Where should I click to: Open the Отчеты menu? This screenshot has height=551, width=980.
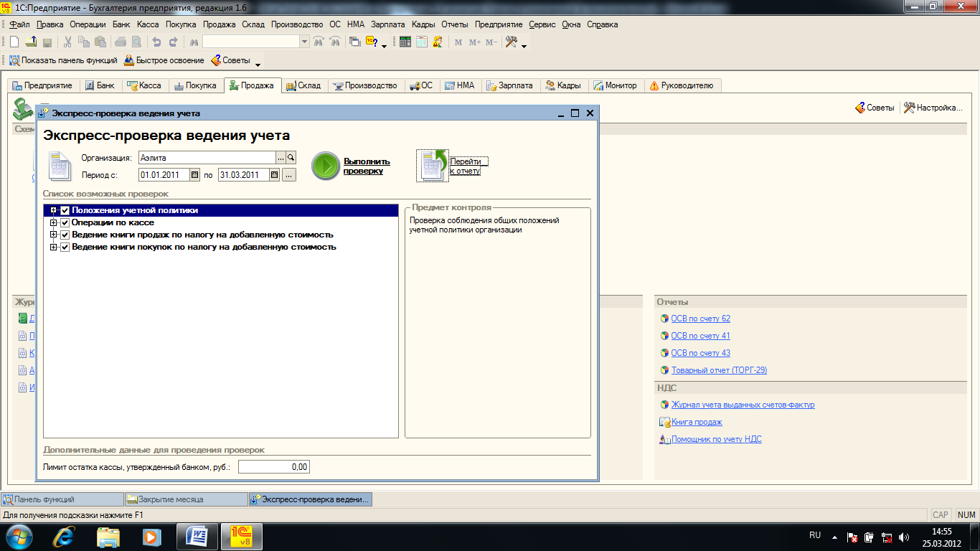[x=455, y=24]
